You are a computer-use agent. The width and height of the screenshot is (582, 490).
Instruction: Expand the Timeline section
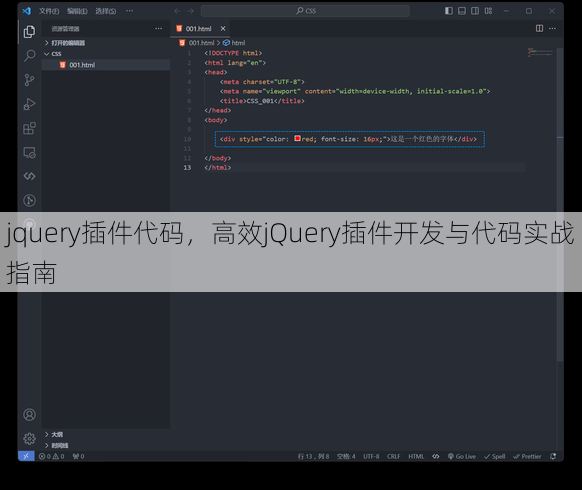click(106, 445)
